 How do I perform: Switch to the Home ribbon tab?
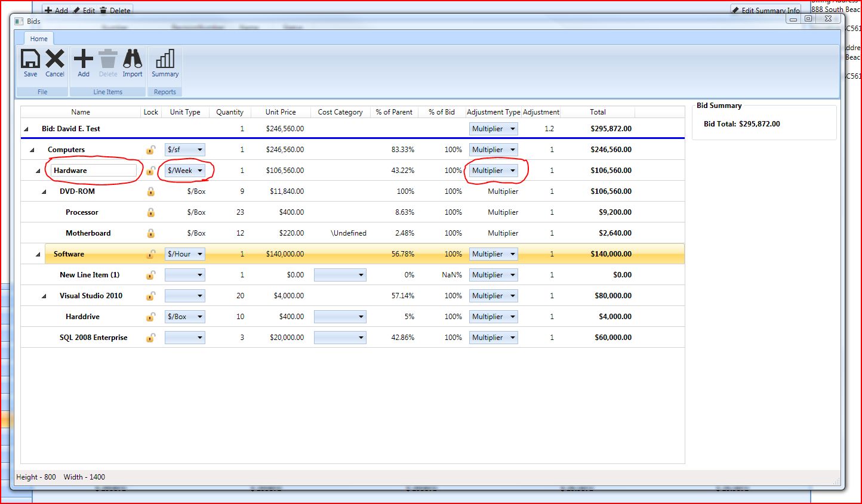(x=39, y=39)
